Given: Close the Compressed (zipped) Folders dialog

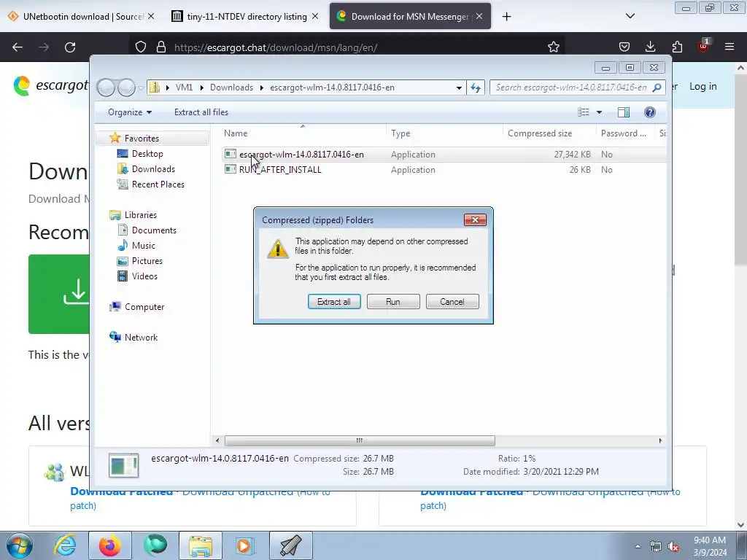Looking at the screenshot, I should click(475, 219).
